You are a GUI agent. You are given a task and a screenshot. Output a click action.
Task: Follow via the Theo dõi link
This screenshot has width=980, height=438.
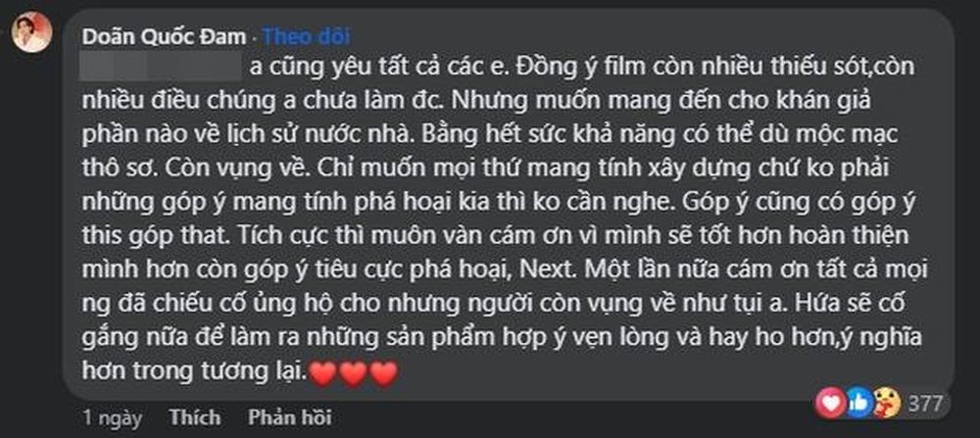(306, 37)
